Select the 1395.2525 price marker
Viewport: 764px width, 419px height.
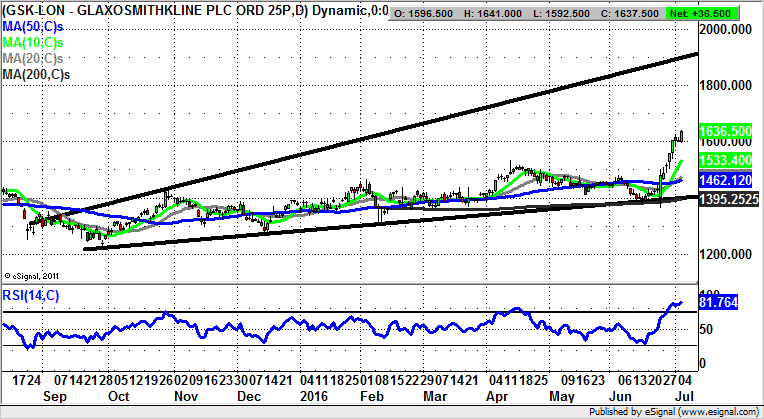coord(726,199)
